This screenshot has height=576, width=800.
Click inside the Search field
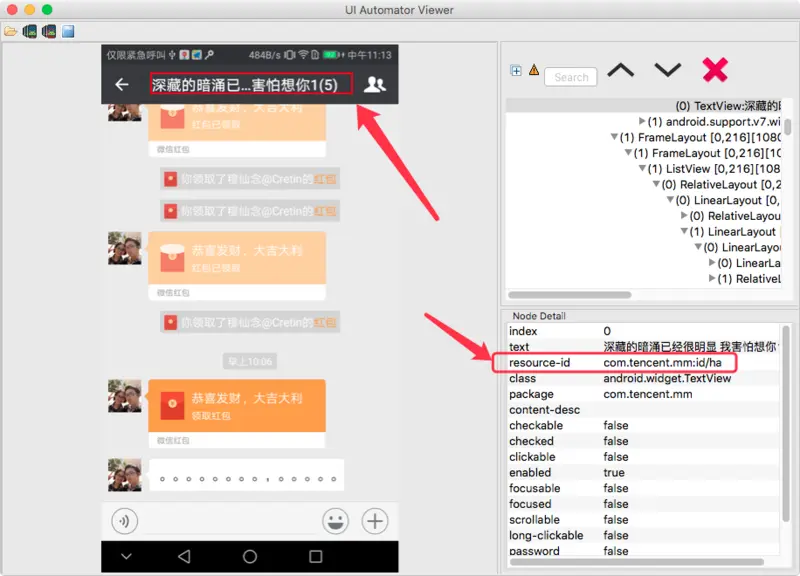pos(570,77)
